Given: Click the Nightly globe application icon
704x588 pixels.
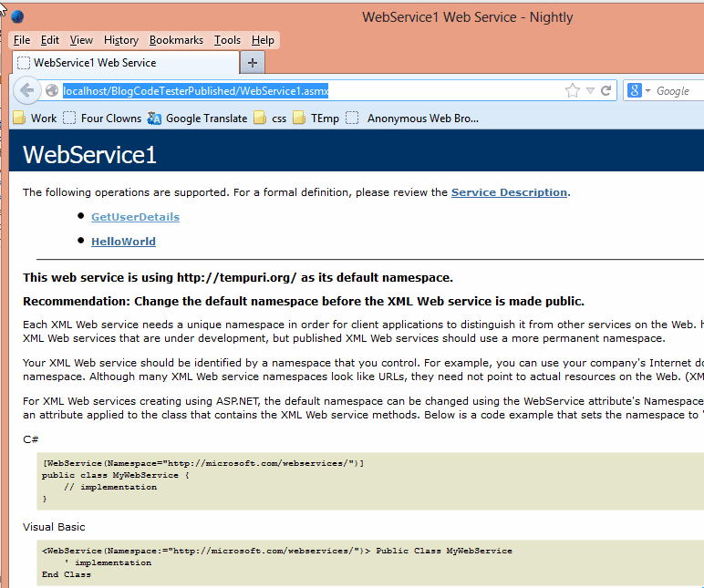Looking at the screenshot, I should click(17, 17).
